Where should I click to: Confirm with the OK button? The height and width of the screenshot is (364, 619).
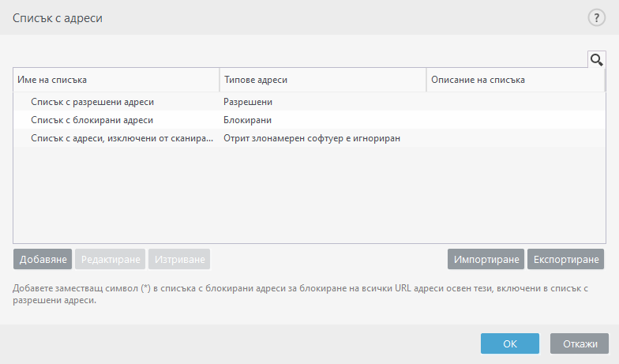tap(510, 343)
